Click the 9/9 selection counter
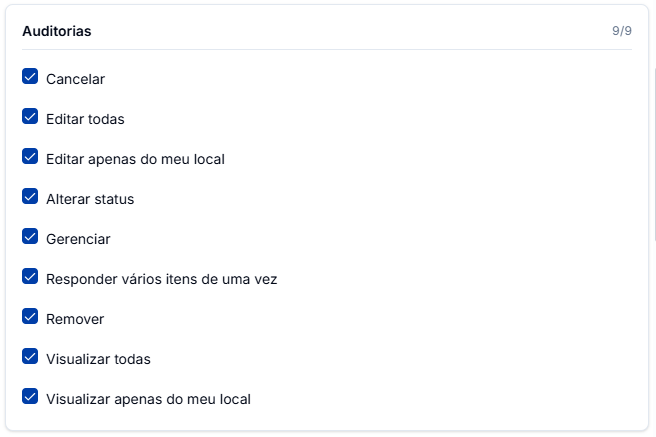Viewport: 656px width, 437px height. pos(622,31)
